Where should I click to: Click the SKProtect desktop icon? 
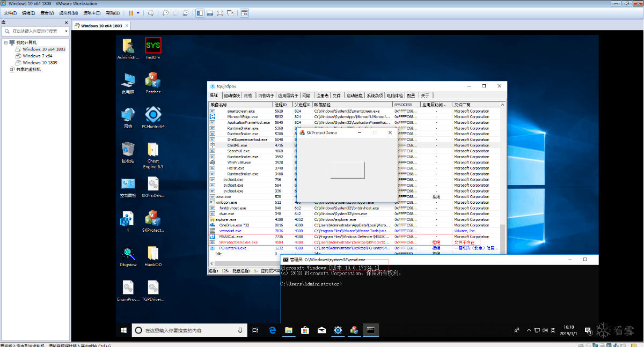click(x=153, y=222)
